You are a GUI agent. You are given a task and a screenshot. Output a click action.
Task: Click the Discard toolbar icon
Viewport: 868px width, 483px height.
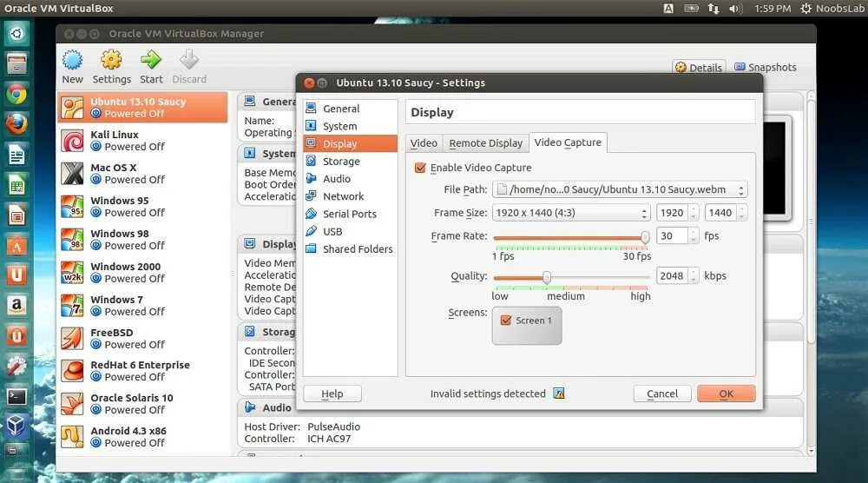pyautogui.click(x=189, y=67)
